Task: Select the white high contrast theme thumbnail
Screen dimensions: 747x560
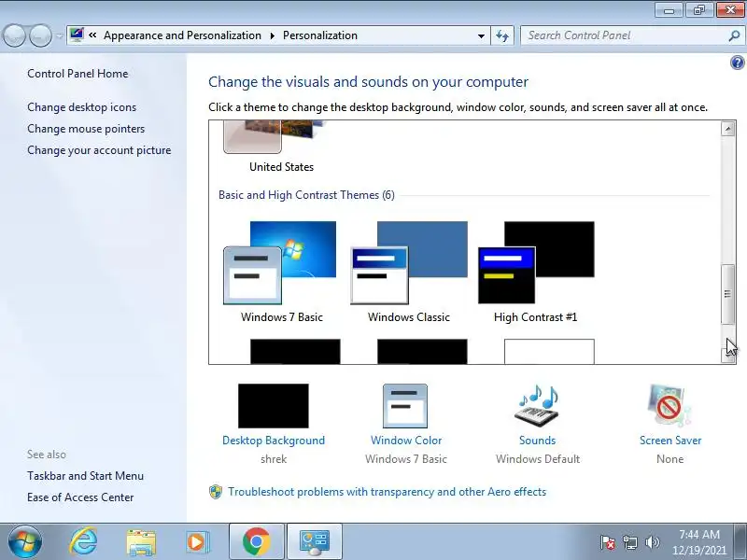Action: [549, 352]
